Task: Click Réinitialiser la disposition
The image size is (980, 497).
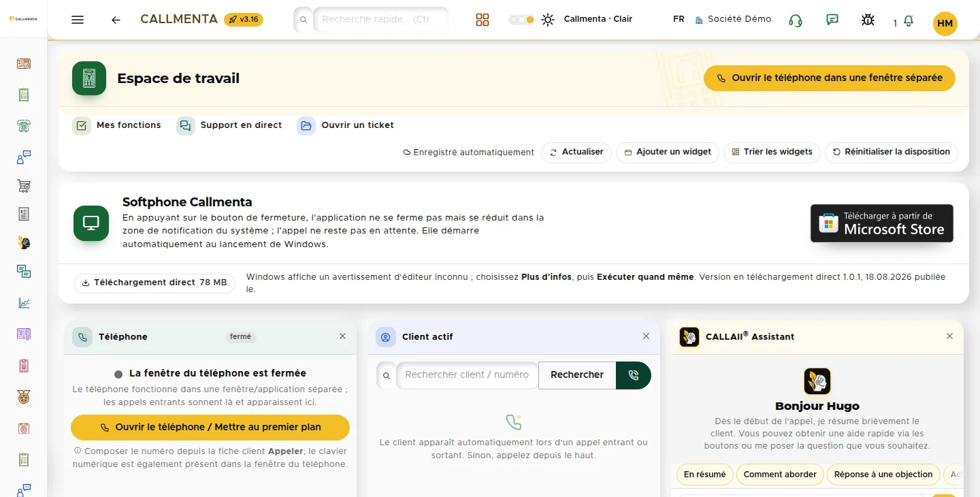Action: (892, 152)
